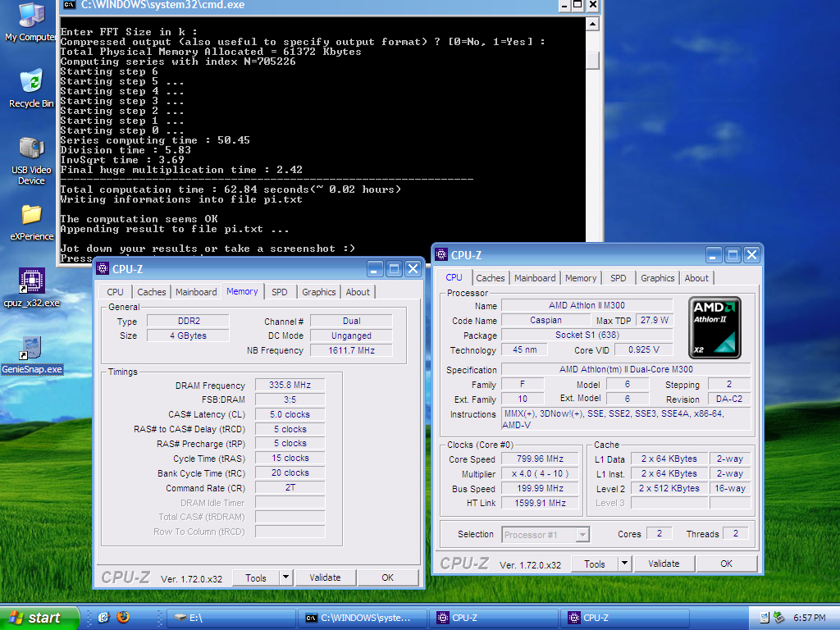Viewport: 840px width, 630px height.
Task: Click memory Size field 4 GBytes
Action: click(x=189, y=336)
